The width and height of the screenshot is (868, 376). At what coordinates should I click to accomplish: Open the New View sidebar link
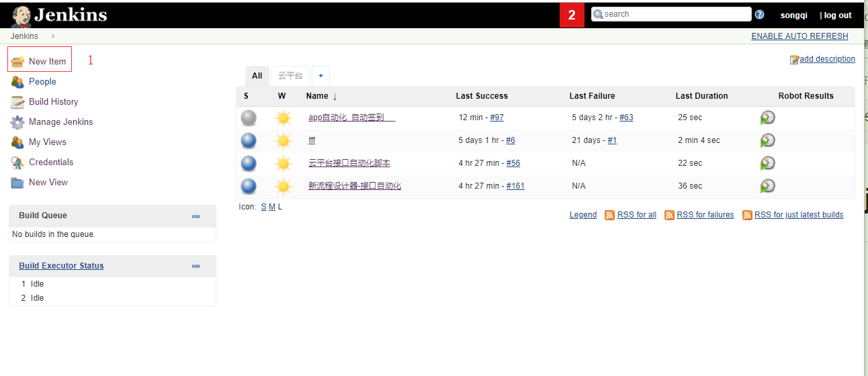click(48, 182)
